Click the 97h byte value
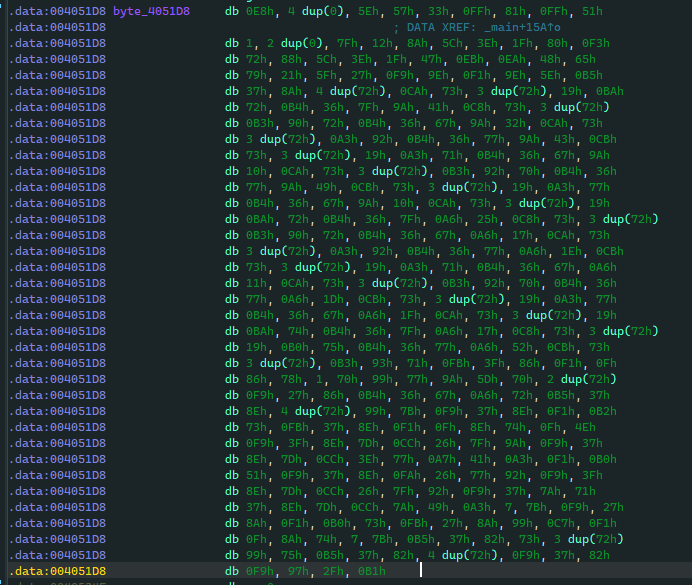 [298, 571]
